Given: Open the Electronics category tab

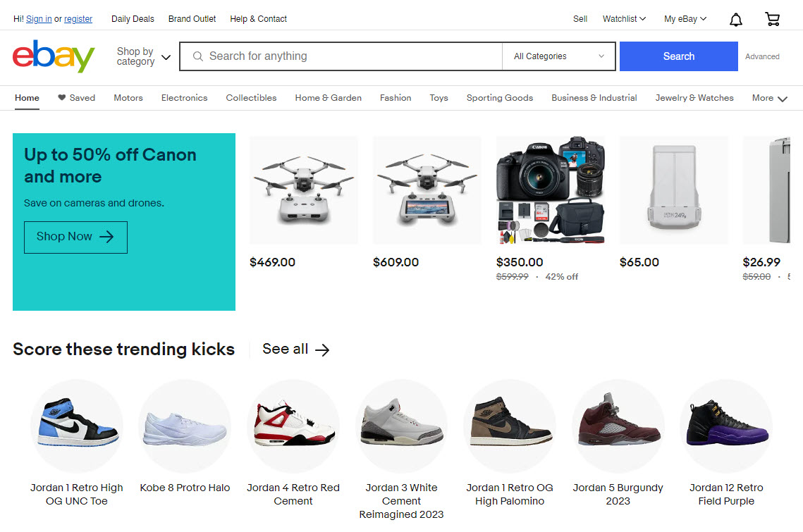Looking at the screenshot, I should (x=184, y=98).
